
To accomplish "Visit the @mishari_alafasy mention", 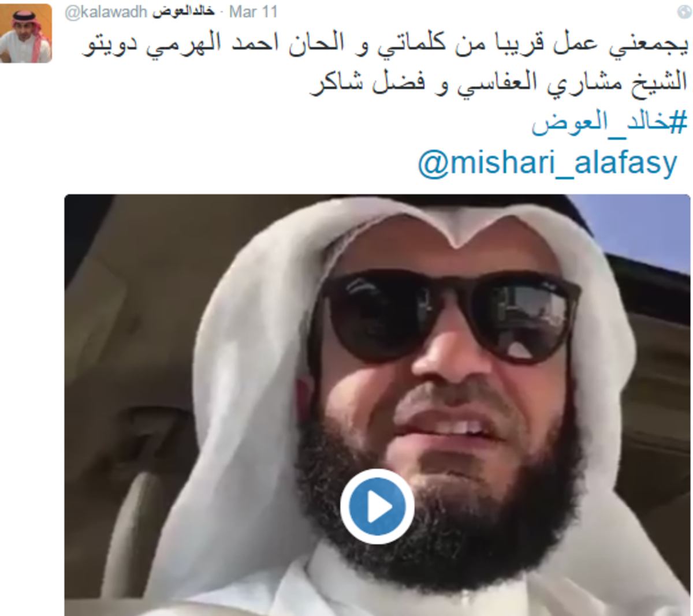I will pyautogui.click(x=547, y=163).
